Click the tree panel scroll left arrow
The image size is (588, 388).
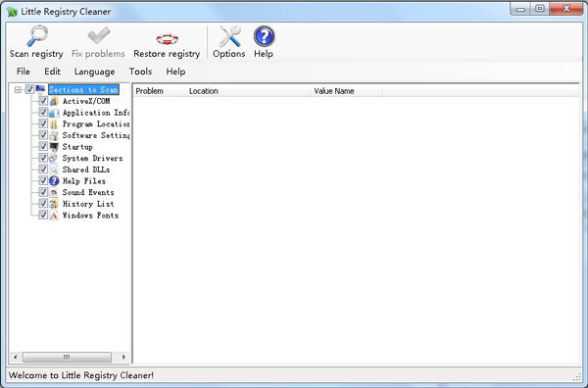(x=16, y=358)
